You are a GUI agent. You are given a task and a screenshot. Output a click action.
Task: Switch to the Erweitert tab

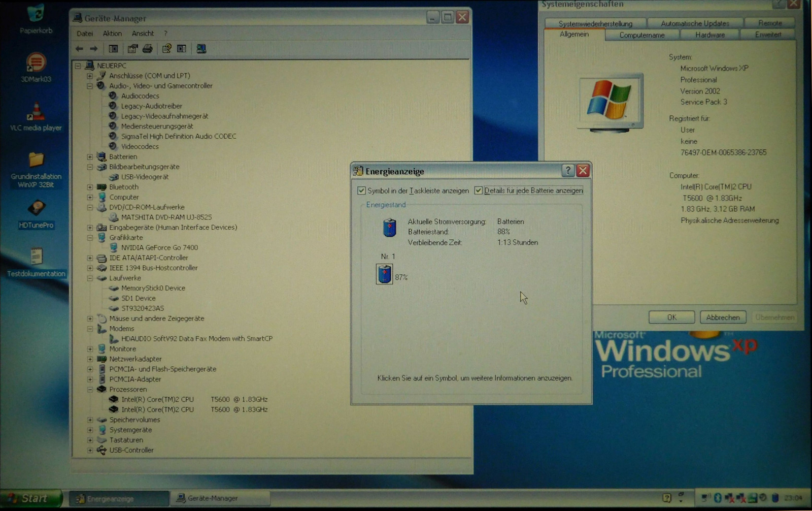768,35
